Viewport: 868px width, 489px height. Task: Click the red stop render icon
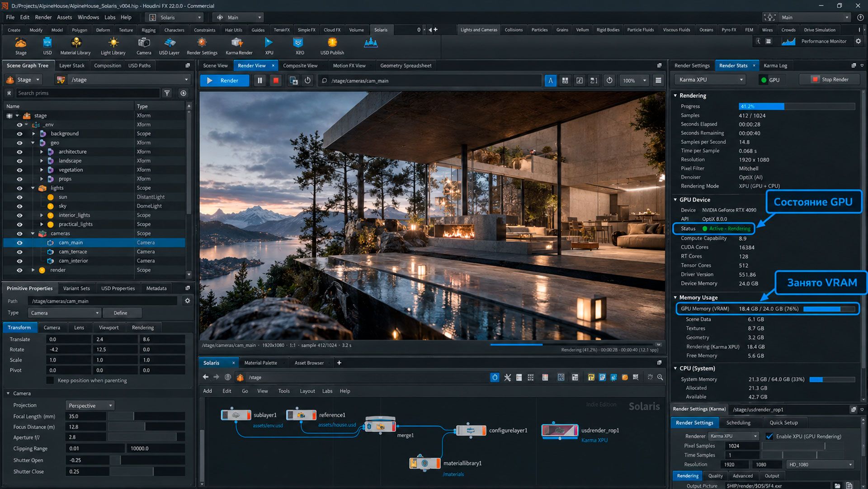[275, 81]
